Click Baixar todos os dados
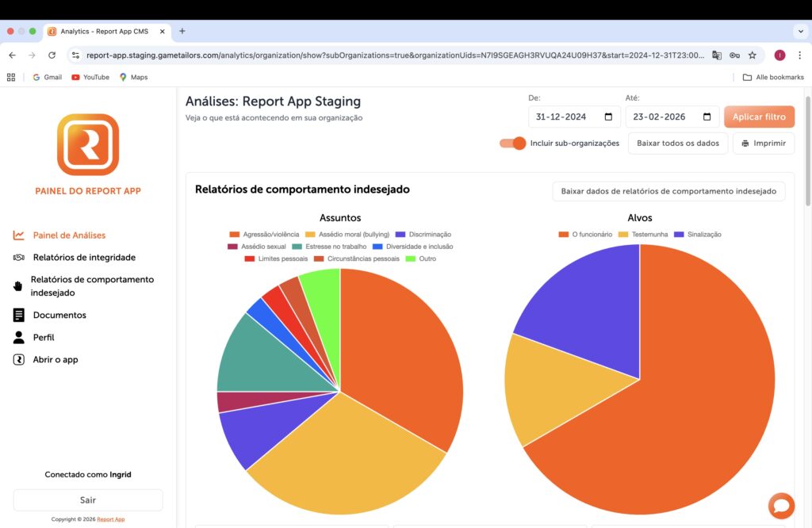This screenshot has width=812, height=528. [x=678, y=143]
